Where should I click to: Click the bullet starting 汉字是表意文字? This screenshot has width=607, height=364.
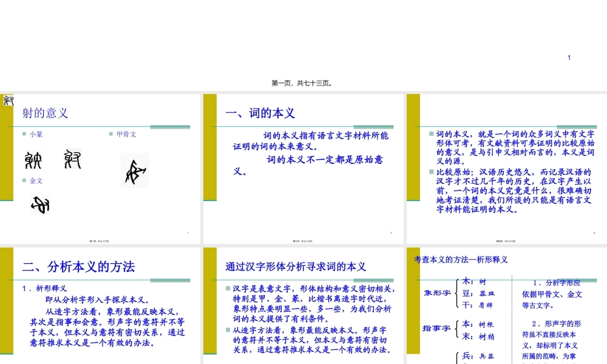click(x=314, y=304)
